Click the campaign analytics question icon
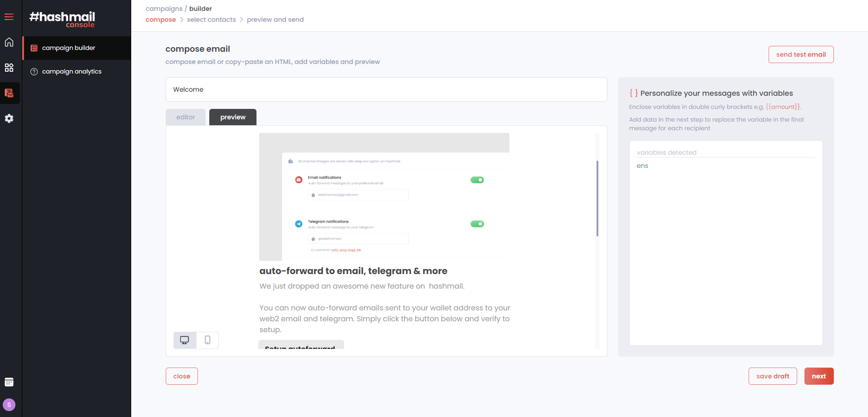Screen dimensions: 868x417 tap(34, 72)
